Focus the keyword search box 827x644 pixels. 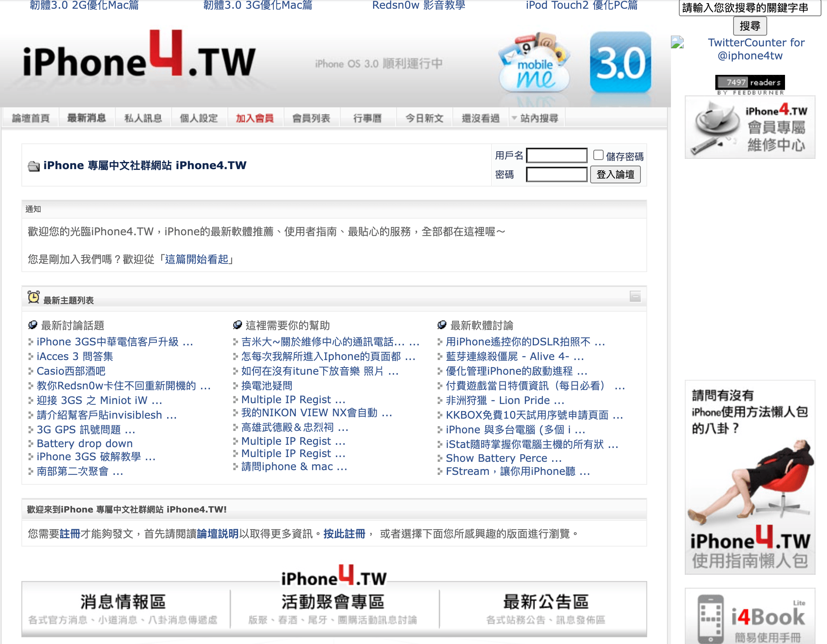750,8
